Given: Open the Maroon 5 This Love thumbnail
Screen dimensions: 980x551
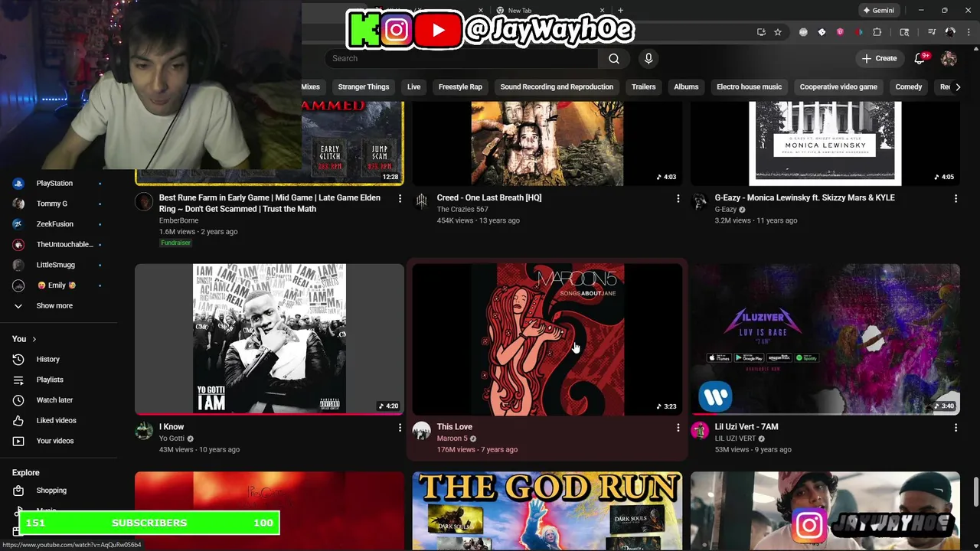Looking at the screenshot, I should (x=547, y=339).
